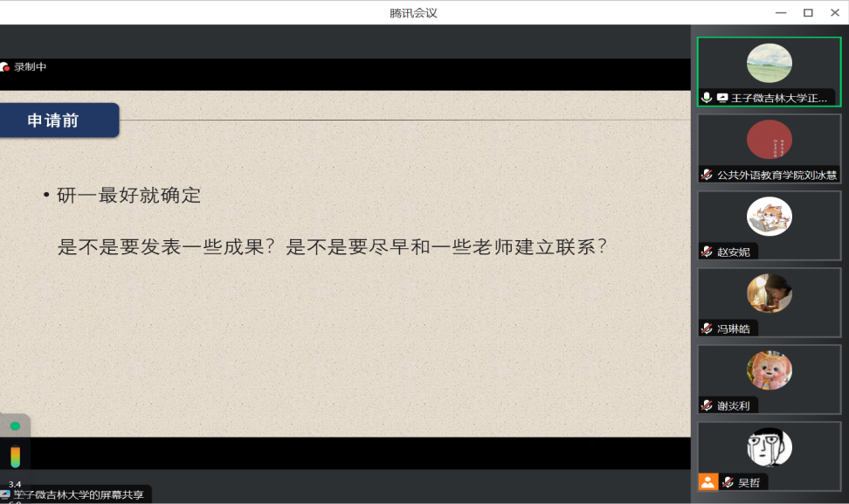Maximize the 腾讯会议 window

coord(808,12)
